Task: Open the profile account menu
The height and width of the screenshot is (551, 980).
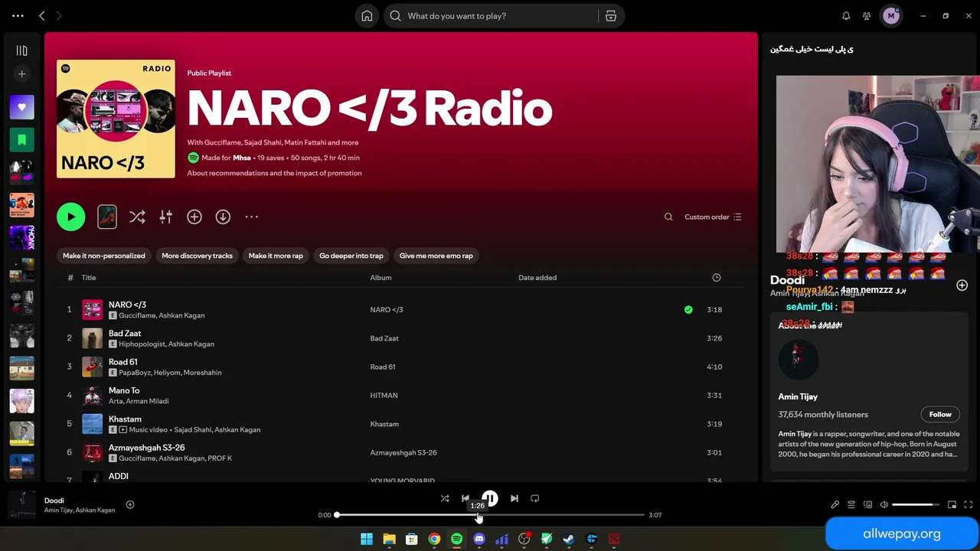Action: point(890,16)
